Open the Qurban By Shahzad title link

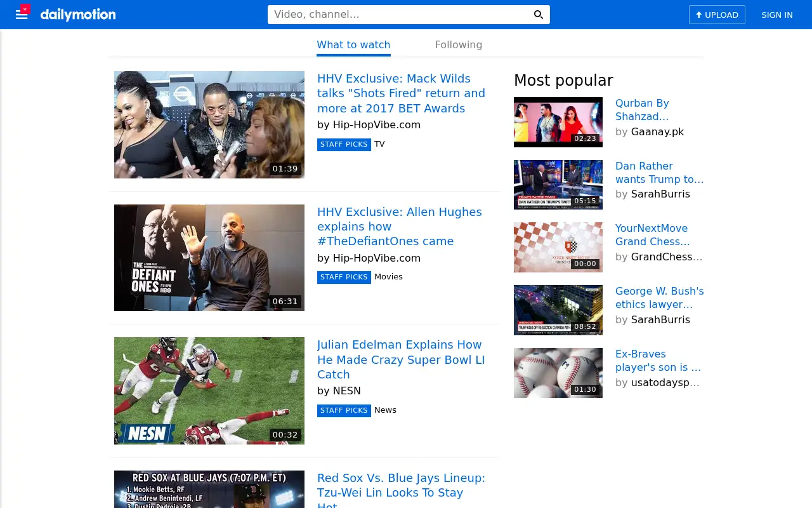click(642, 110)
